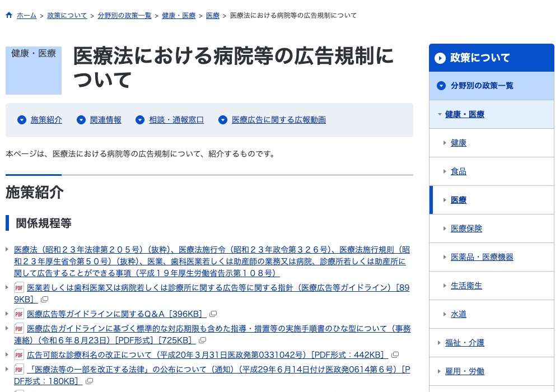560x392 pixels.
Task: Open the ホーム breadcrumb link
Action: pos(26,15)
